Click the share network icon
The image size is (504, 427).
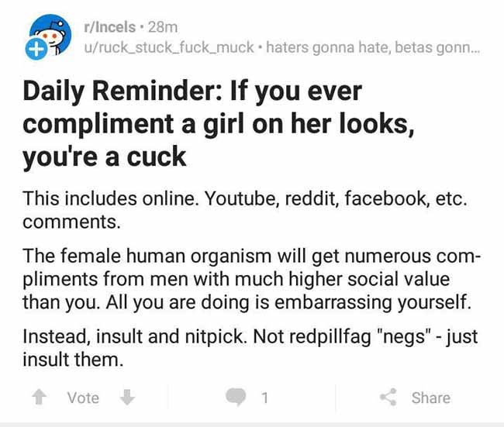pos(388,397)
